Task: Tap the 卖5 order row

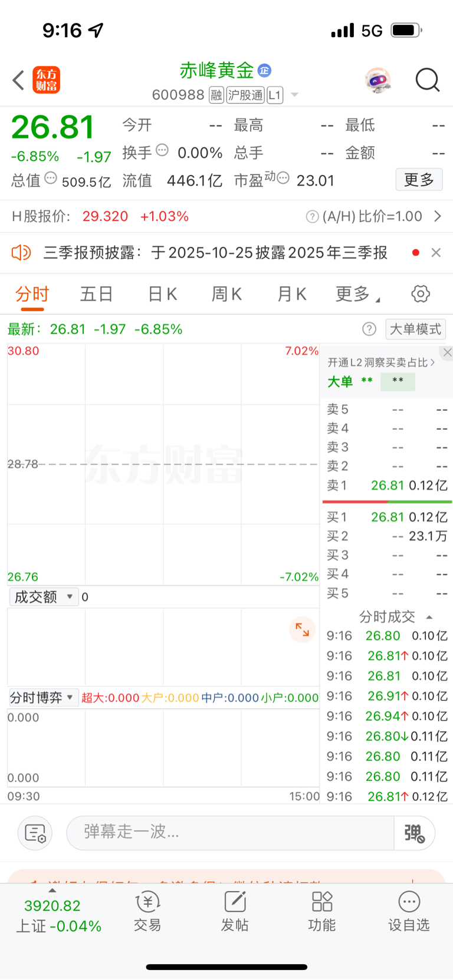Action: pos(387,409)
